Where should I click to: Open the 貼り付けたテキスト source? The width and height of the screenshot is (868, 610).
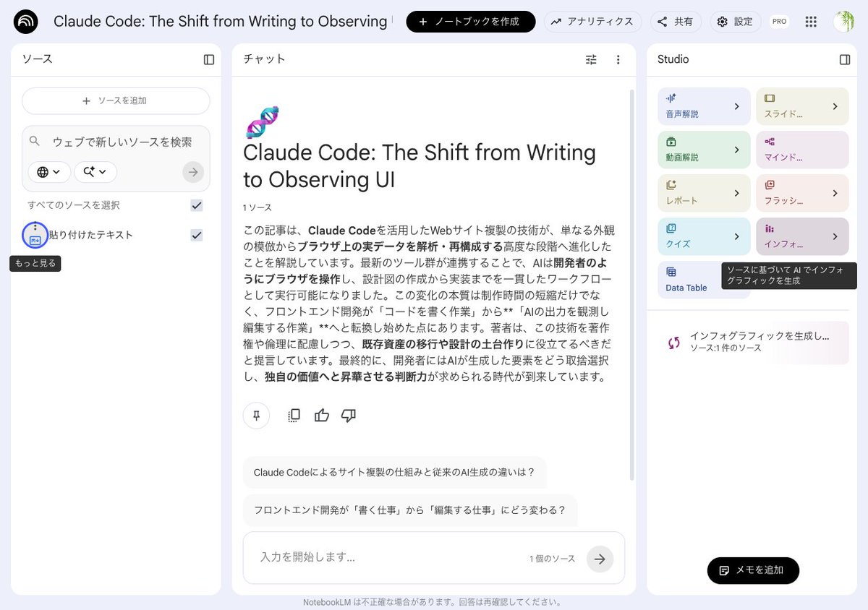tap(90, 235)
